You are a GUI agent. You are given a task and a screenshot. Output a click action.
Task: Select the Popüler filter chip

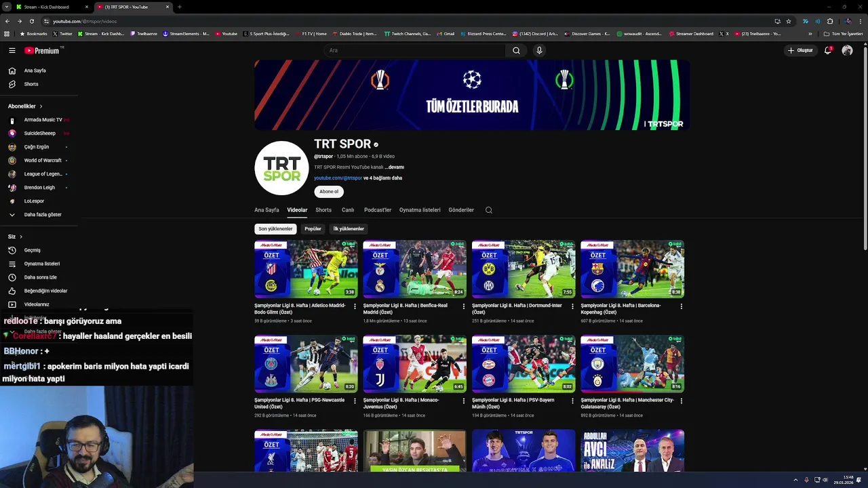(x=313, y=229)
